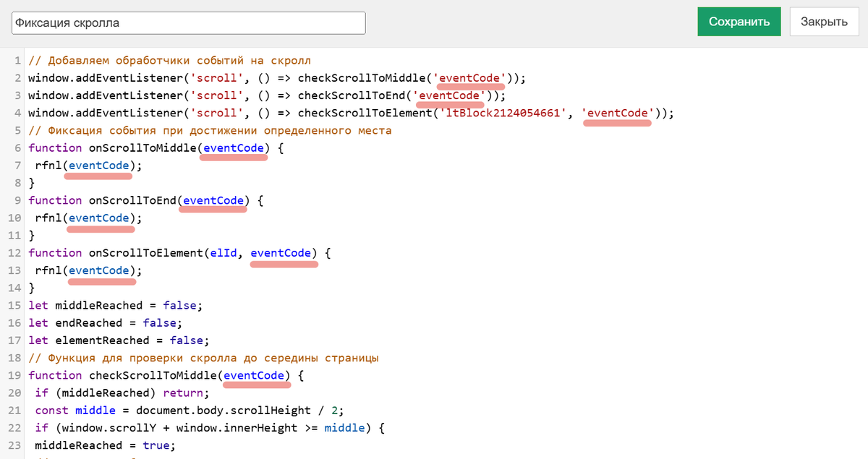Image resolution: width=868 pixels, height=459 pixels.
Task: Click 'eventCode' string in checkScrollToMiddle listener call
Action: coord(471,77)
